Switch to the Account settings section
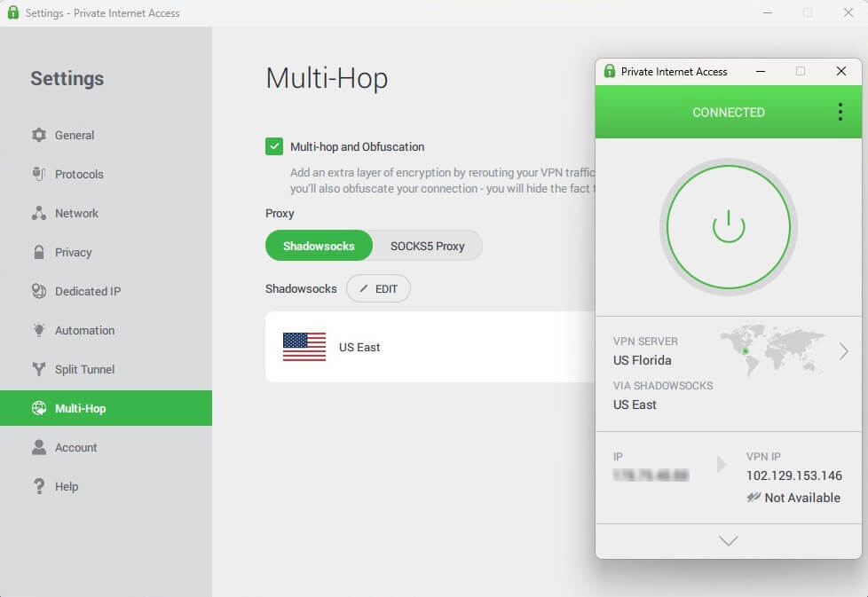Image resolution: width=868 pixels, height=597 pixels. click(x=39, y=447)
